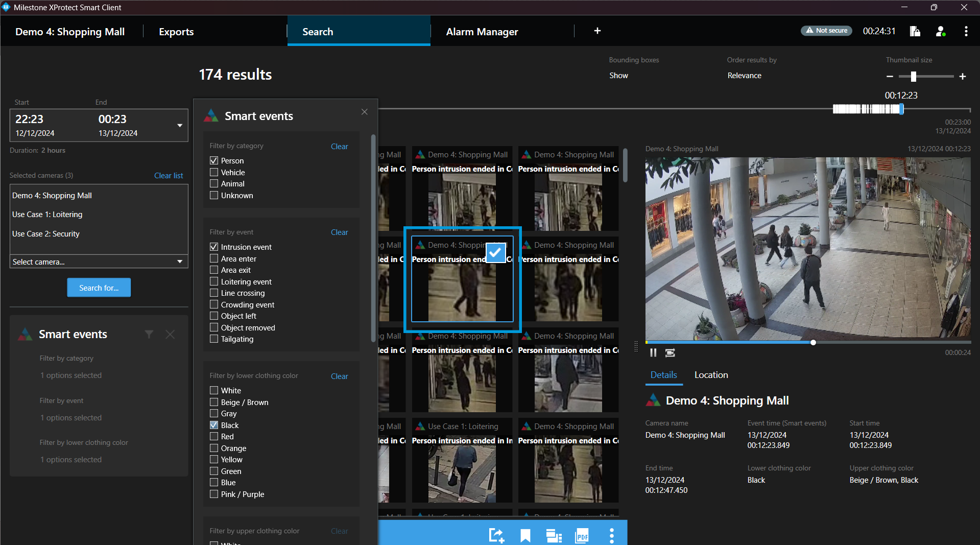Uncheck the Person category checkbox

click(214, 160)
